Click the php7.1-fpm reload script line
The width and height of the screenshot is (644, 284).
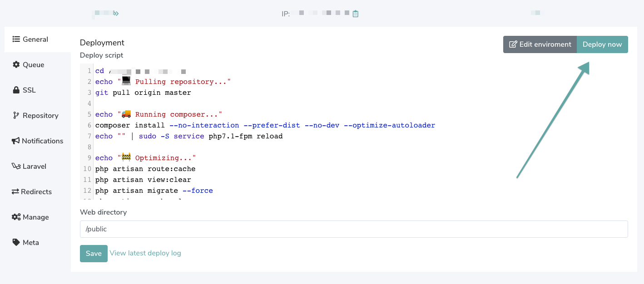189,136
